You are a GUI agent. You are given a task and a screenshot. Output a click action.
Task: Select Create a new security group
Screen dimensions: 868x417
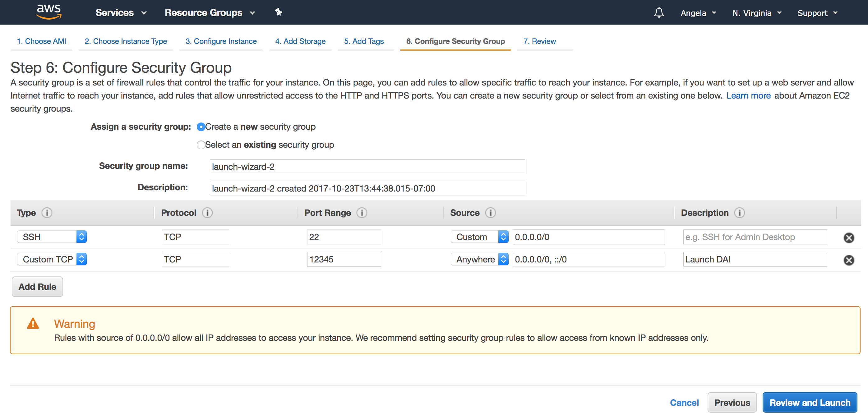coord(201,127)
